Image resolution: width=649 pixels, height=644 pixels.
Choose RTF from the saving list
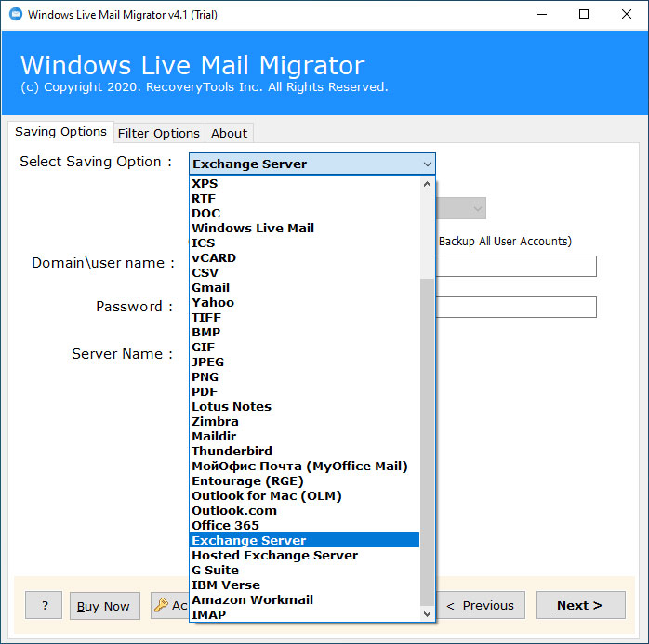pos(305,199)
